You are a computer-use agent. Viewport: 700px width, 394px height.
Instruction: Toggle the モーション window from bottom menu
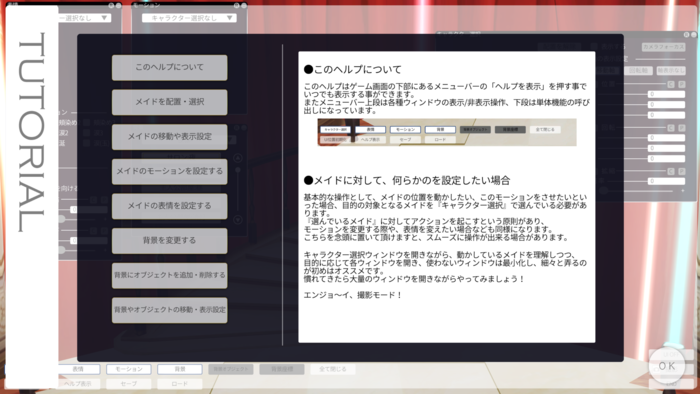[129, 369]
